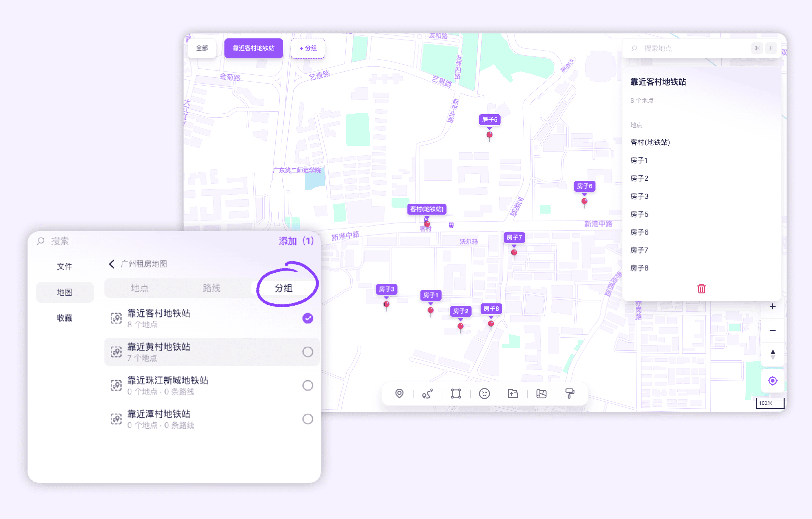Screen dimensions: 812x519
Task: Click the red pin under 房子3
Action: [x=387, y=305]
